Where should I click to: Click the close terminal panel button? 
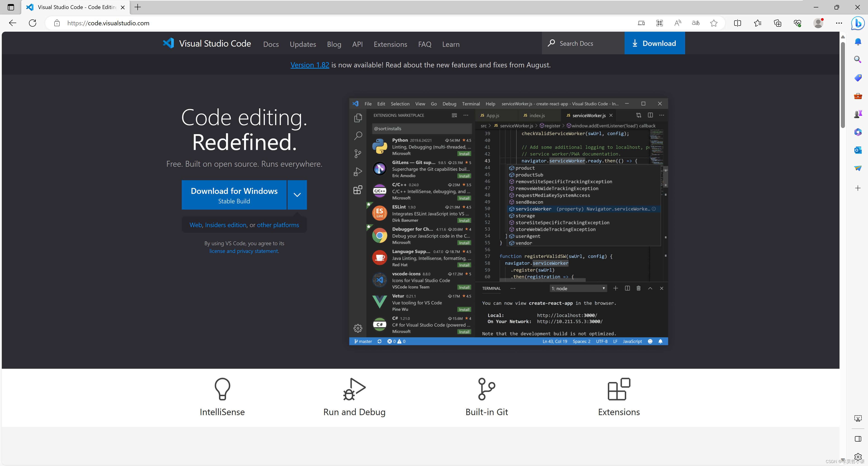point(661,288)
